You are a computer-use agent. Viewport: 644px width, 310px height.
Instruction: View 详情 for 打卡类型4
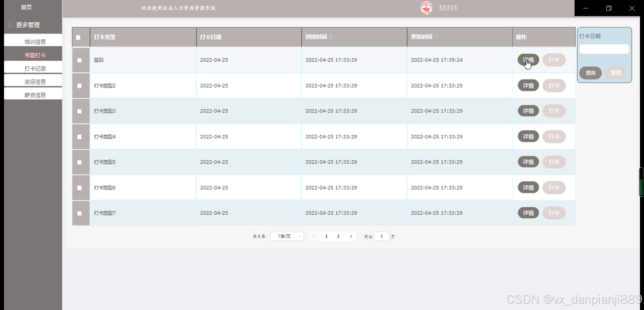[528, 137]
